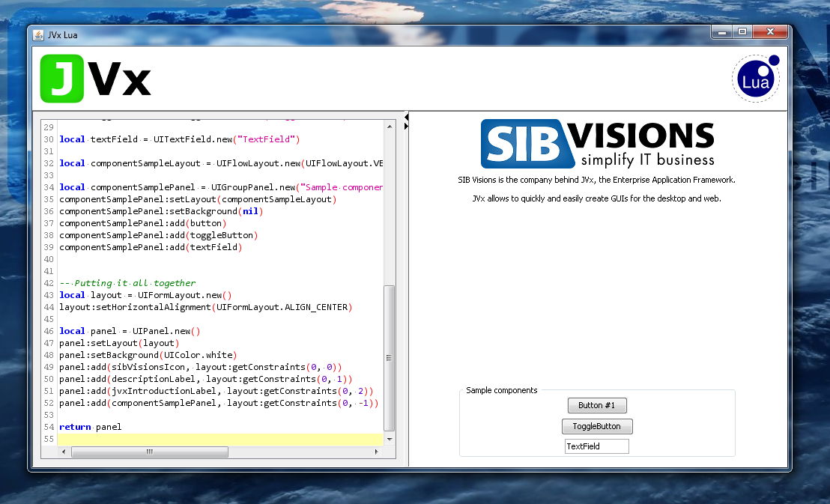830x504 pixels.
Task: Click the line 'local panel = UIPanel.new()'
Action: [130, 332]
